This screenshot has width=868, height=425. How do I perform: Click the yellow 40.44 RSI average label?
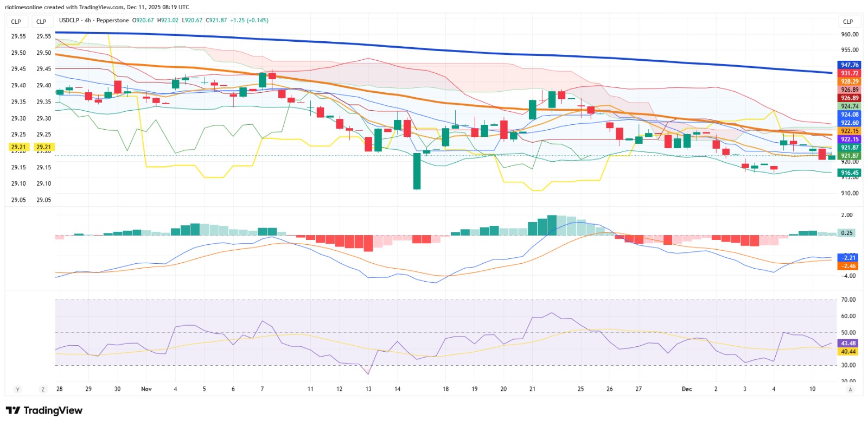[848, 352]
